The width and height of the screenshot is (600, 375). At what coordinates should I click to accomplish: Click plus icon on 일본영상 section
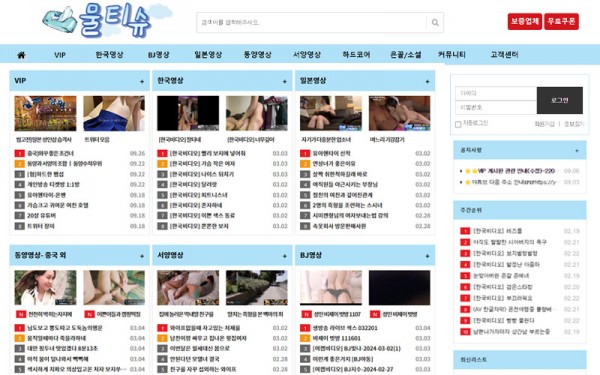[x=427, y=82]
